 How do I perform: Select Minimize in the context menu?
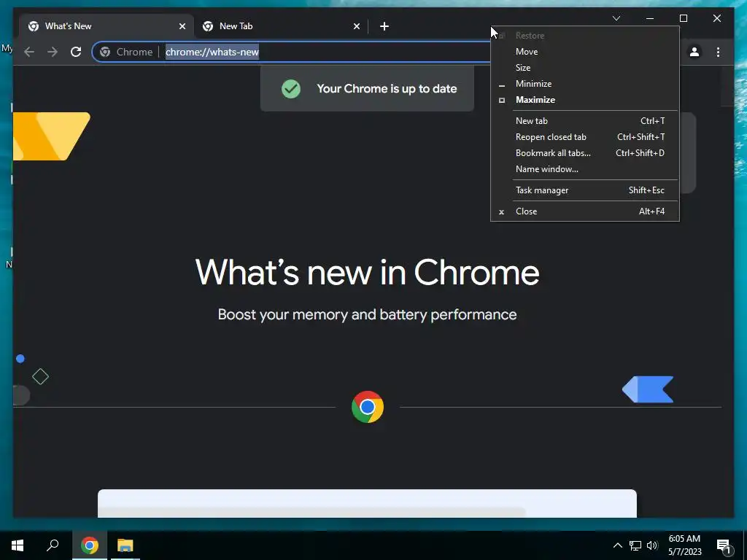(x=585, y=84)
